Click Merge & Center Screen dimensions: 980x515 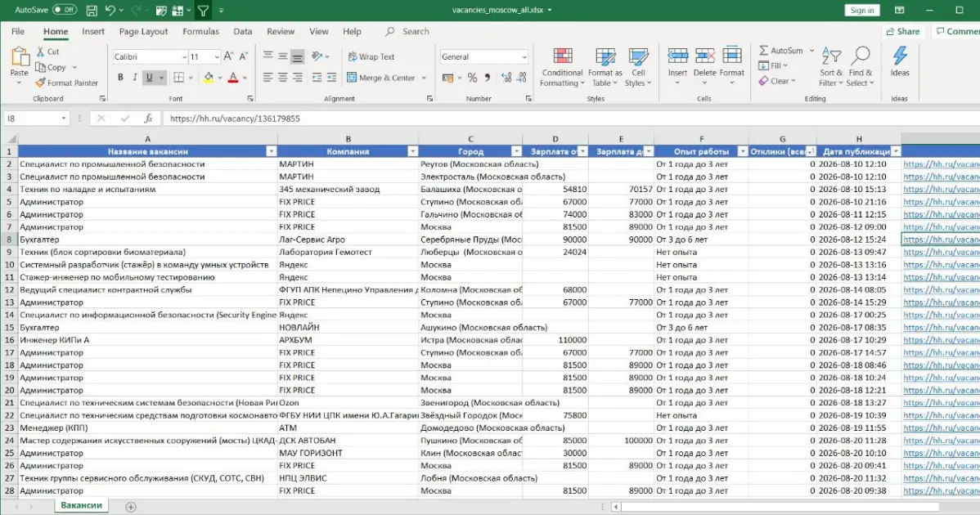(x=381, y=78)
